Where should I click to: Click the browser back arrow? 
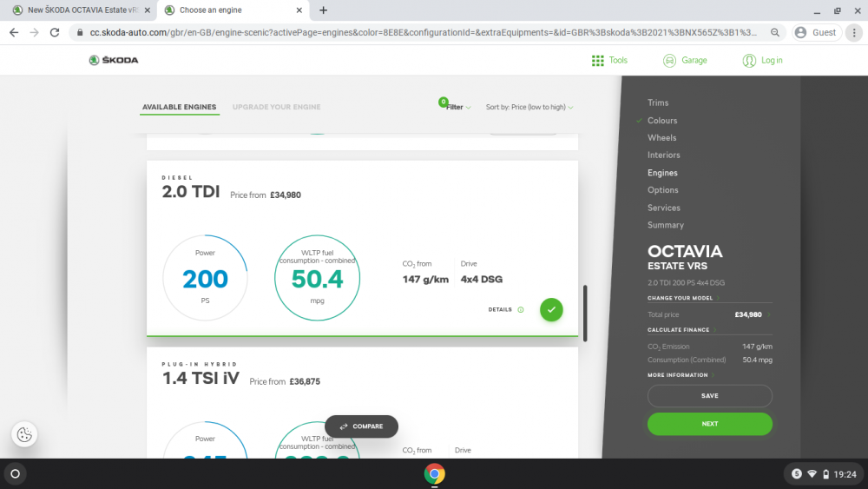[x=14, y=33]
